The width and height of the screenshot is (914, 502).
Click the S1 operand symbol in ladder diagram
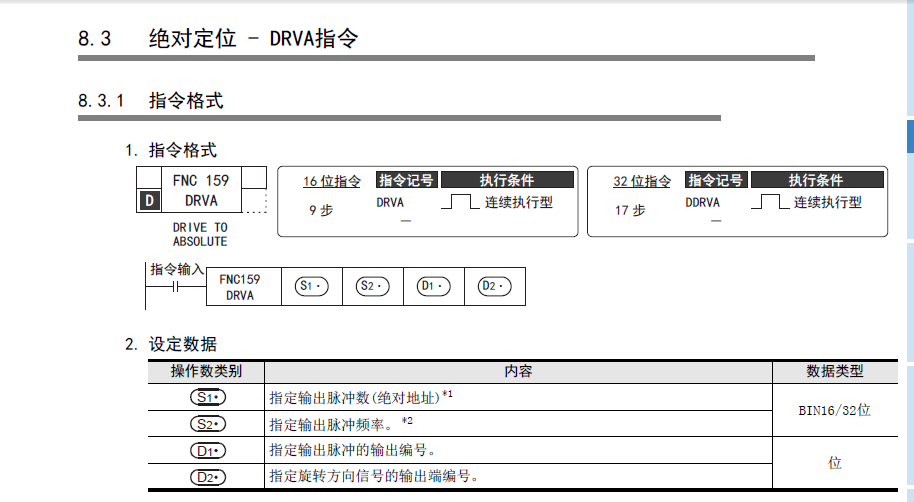(x=312, y=286)
